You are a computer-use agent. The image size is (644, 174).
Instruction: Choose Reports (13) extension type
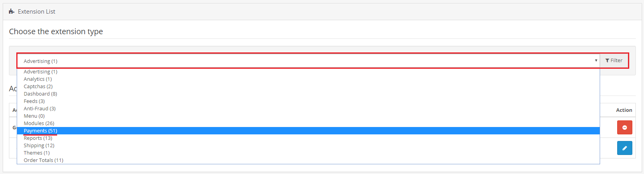pyautogui.click(x=38, y=138)
